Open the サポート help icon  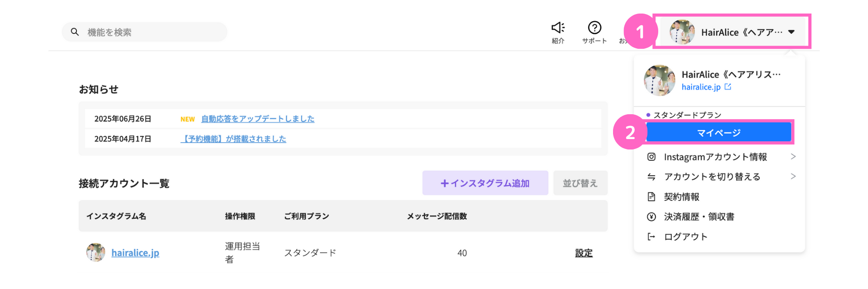594,28
